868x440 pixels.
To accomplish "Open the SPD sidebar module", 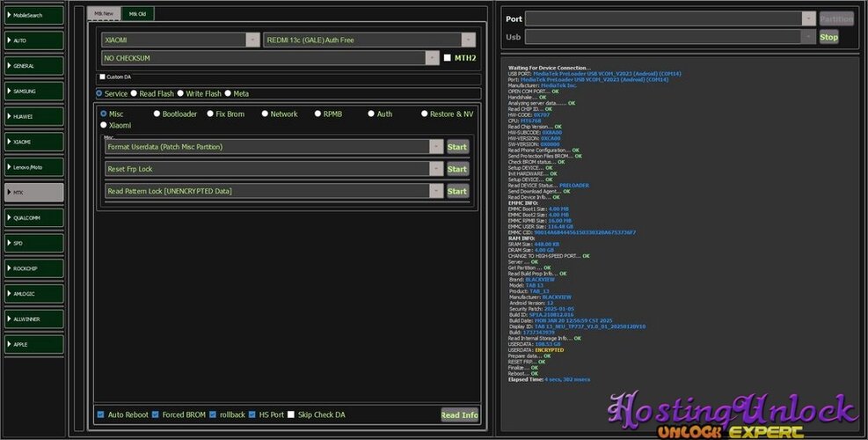I will 33,243.
